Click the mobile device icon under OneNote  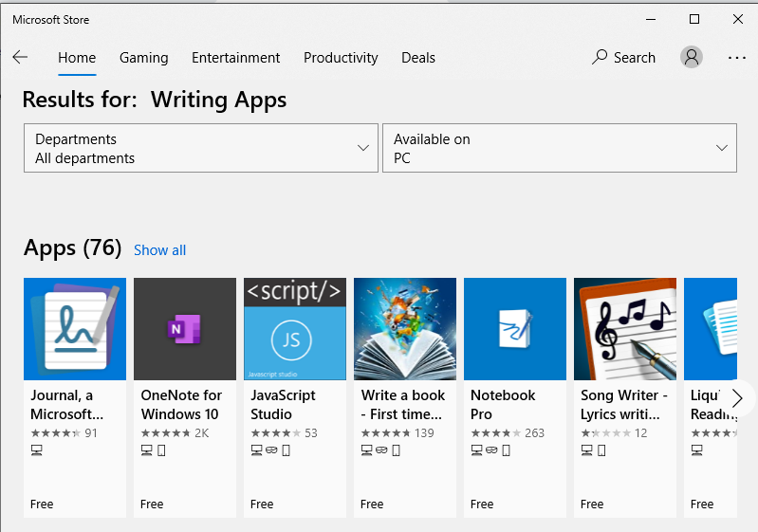pyautogui.click(x=161, y=450)
